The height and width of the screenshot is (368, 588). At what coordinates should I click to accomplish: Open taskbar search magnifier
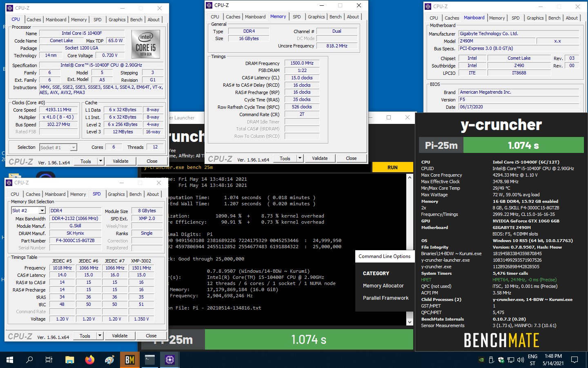pos(29,360)
